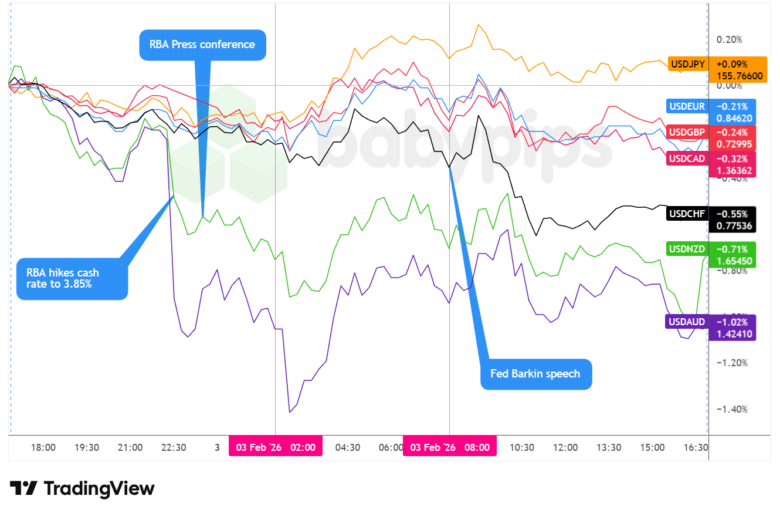780x516 pixels.
Task: Click the 22:30 time axis label
Action: pos(174,447)
